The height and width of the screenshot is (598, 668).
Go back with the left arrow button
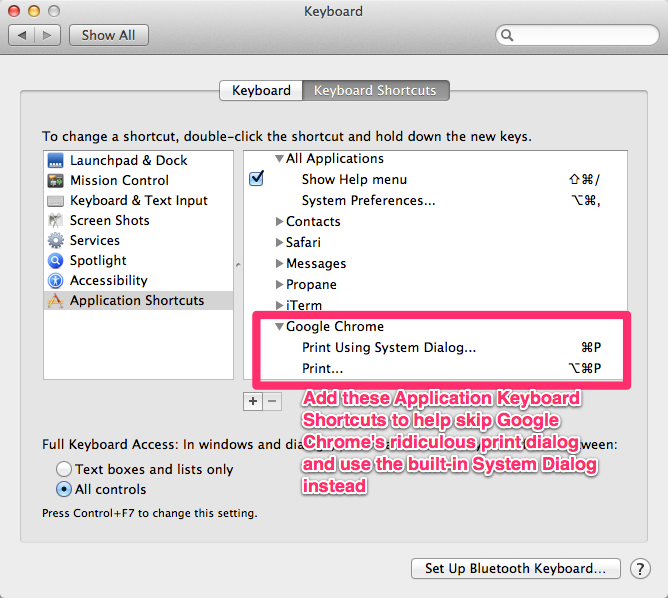22,35
